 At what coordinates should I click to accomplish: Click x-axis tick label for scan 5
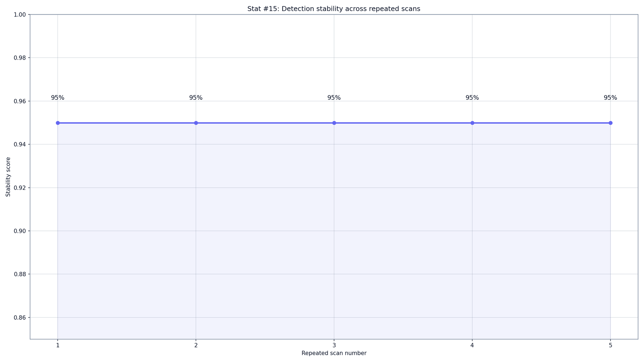pos(611,345)
